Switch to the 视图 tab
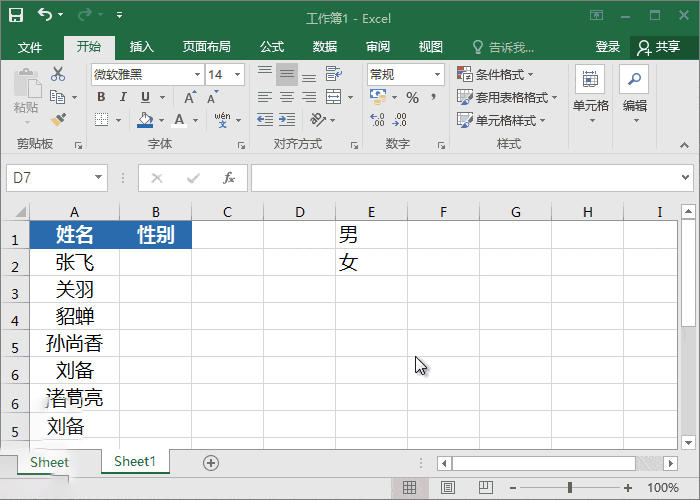The height and width of the screenshot is (500, 700). click(x=430, y=47)
